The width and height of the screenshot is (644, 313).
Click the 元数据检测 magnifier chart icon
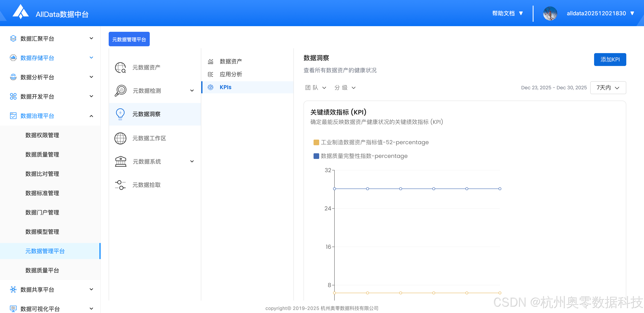pyautogui.click(x=121, y=91)
